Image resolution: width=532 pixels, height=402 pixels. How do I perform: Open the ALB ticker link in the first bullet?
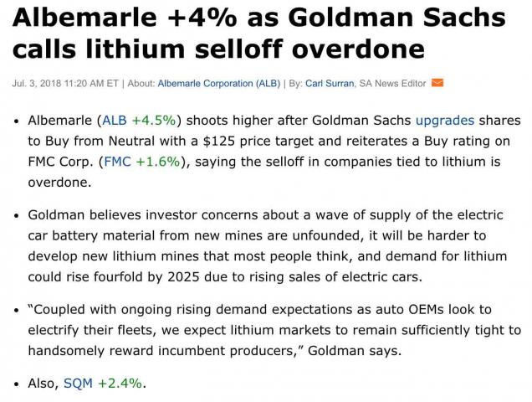coord(114,121)
